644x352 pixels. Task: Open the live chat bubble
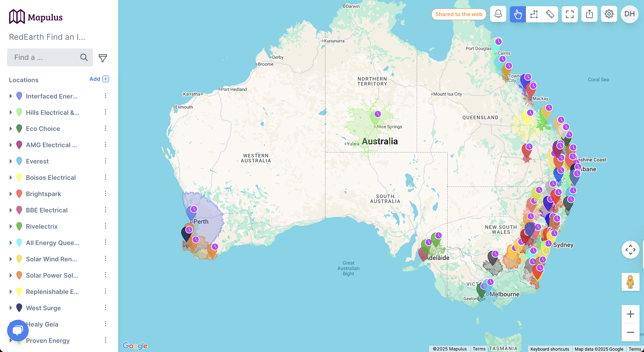pyautogui.click(x=18, y=330)
